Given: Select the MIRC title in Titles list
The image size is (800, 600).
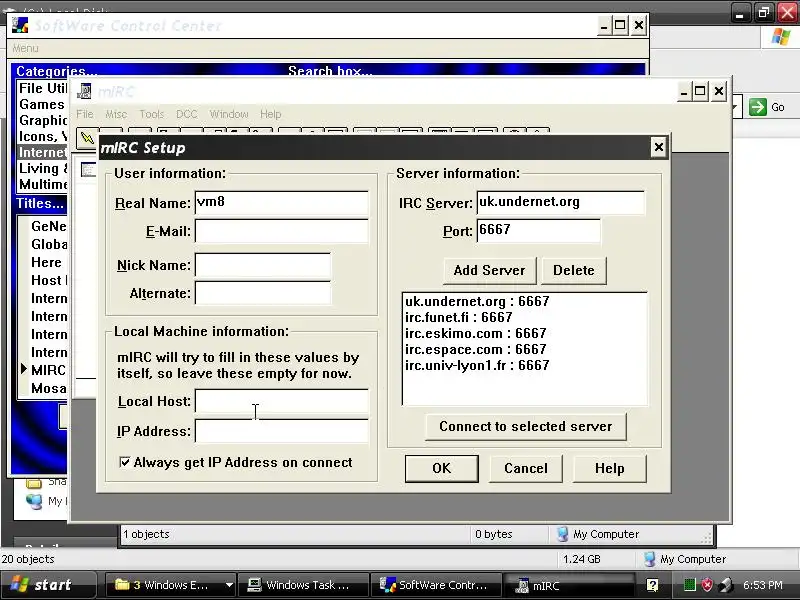Looking at the screenshot, I should coord(48,370).
